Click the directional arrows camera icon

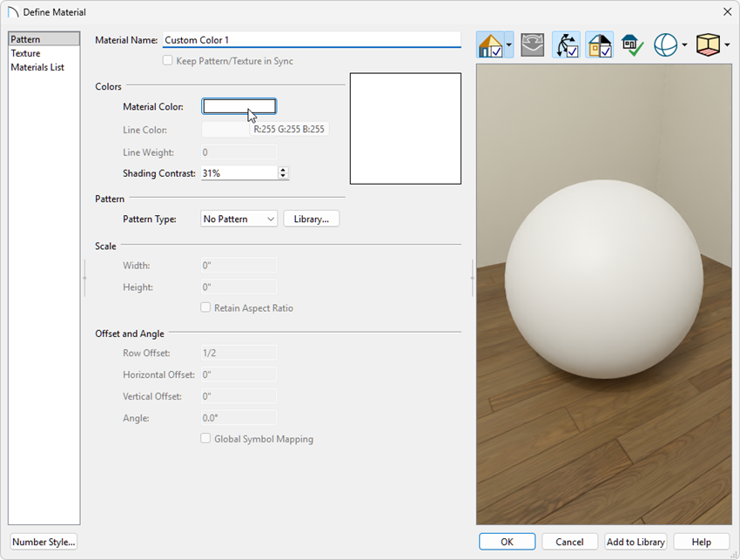point(567,44)
